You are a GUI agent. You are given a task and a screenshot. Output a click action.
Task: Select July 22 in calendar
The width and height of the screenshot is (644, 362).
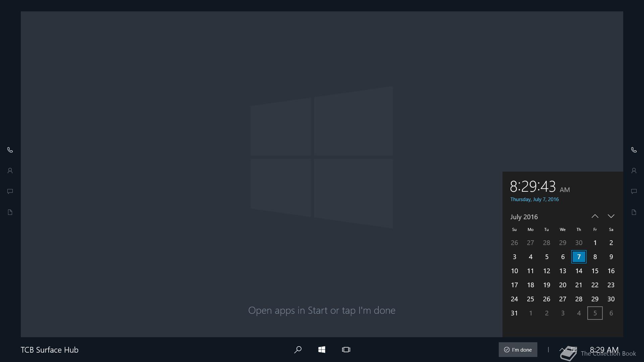coord(595,285)
